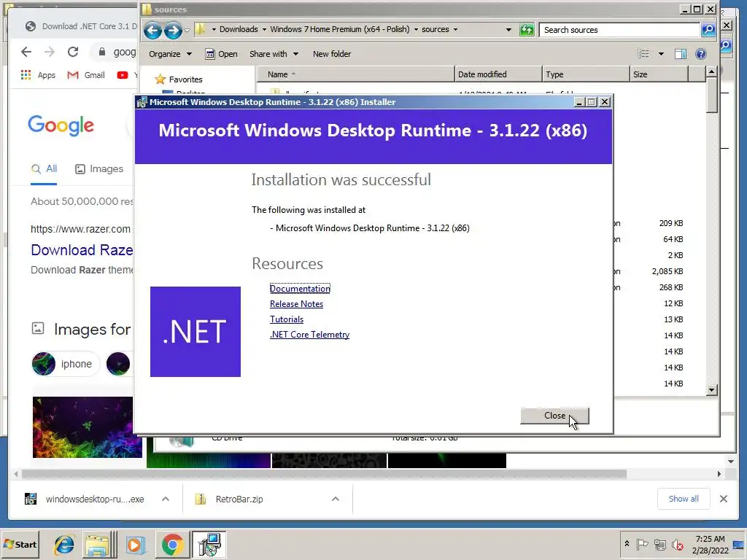The width and height of the screenshot is (747, 560).
Task: Open the Action Center flag icon
Action: pyautogui.click(x=642, y=544)
